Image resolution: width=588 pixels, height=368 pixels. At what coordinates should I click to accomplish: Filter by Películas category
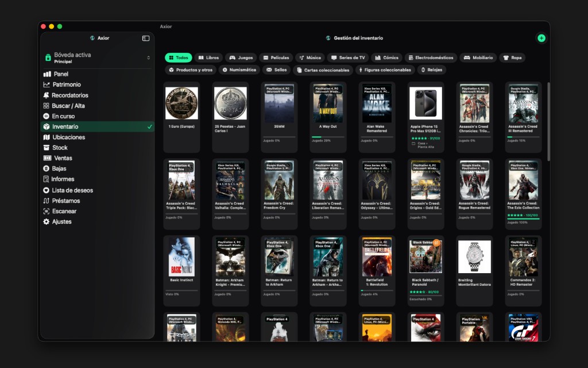[x=276, y=57]
